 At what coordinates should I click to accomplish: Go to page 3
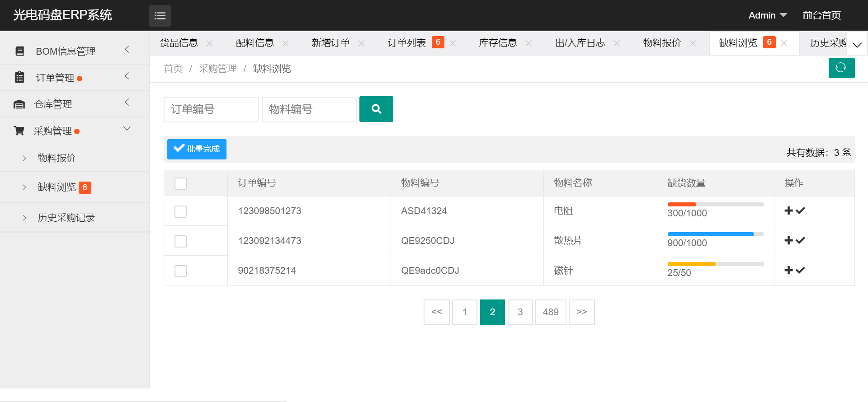click(520, 312)
